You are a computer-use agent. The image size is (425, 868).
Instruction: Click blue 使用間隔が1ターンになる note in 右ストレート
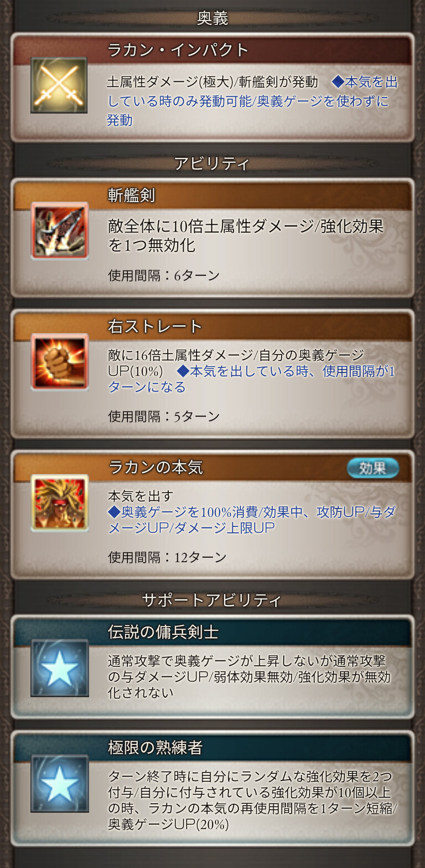pos(252,379)
